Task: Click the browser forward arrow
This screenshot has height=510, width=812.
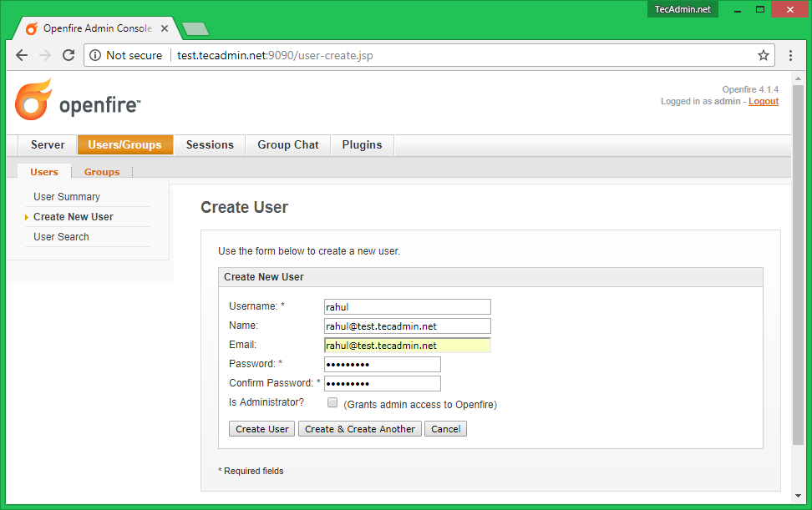Action: 45,55
